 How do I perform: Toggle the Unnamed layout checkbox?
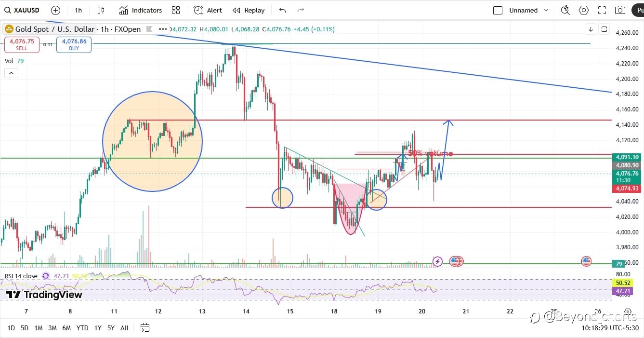click(x=498, y=10)
